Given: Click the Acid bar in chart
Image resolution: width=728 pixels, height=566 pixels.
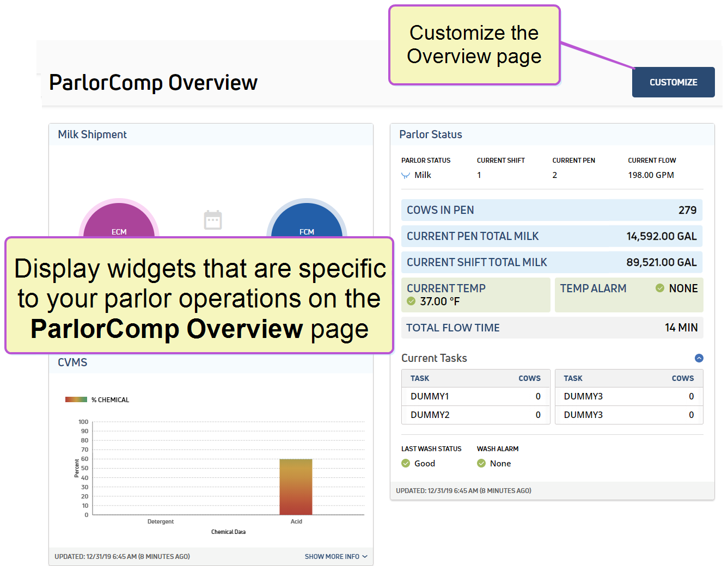Looking at the screenshot, I should [x=296, y=487].
